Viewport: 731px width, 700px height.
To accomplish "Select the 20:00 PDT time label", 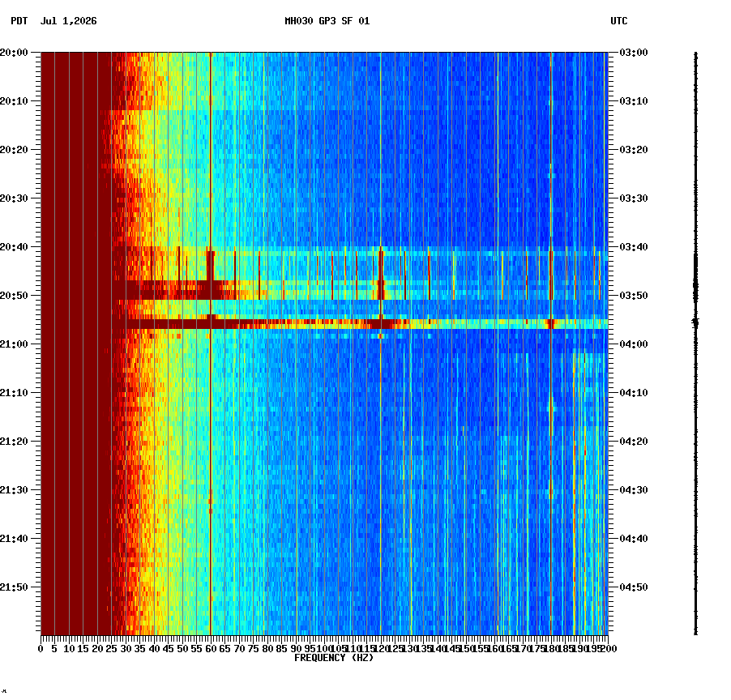I will point(14,53).
